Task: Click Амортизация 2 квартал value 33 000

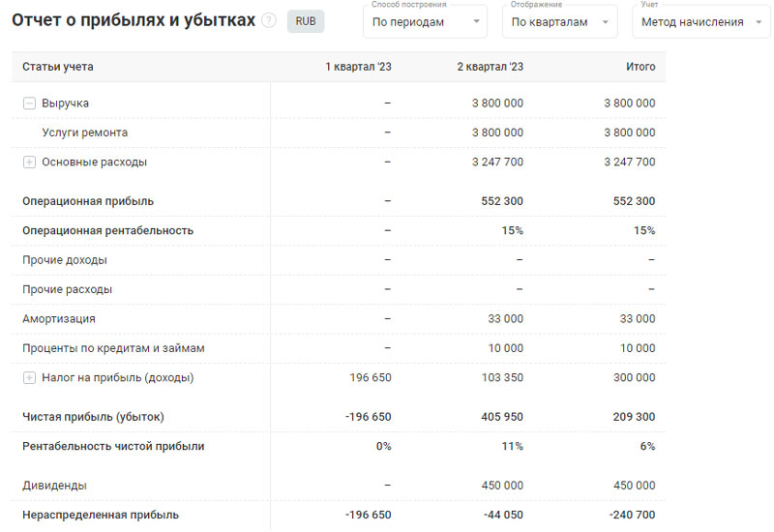Action: click(505, 319)
